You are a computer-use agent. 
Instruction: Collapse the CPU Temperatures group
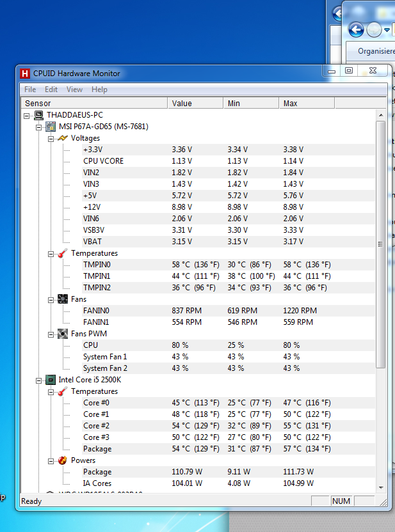51,392
